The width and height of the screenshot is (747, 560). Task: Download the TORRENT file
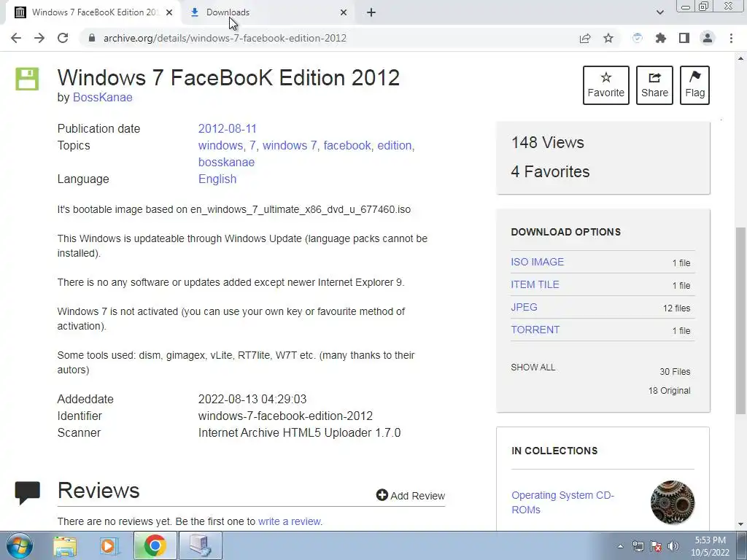point(535,330)
